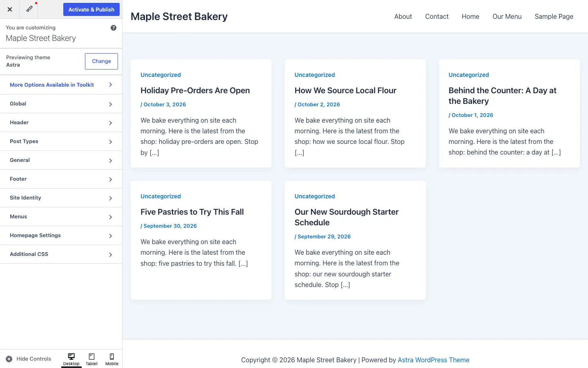Click Uncategorized above Behind the Counter post
Image resolution: width=588 pixels, height=368 pixels.
[469, 75]
